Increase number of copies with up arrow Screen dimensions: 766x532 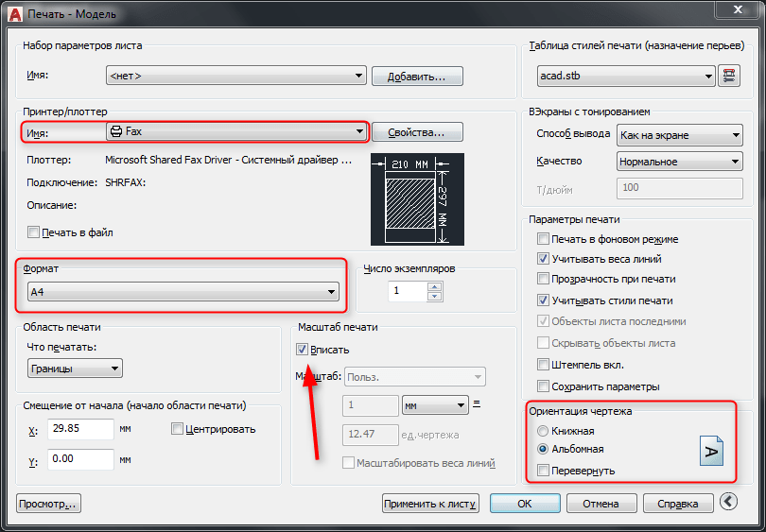[x=435, y=285]
